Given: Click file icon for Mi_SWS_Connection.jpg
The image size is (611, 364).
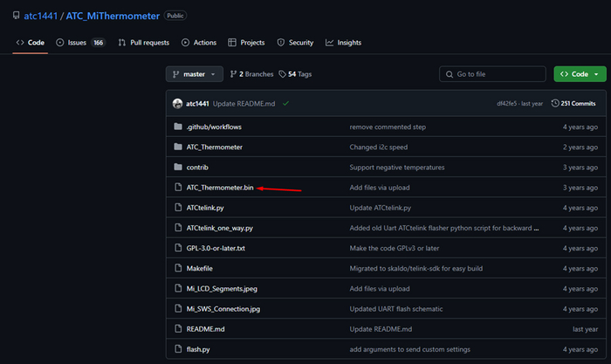Looking at the screenshot, I should pyautogui.click(x=178, y=309).
